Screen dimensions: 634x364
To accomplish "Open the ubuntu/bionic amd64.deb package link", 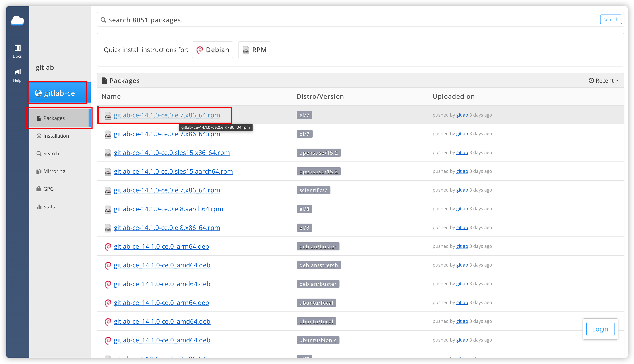I will [x=162, y=340].
